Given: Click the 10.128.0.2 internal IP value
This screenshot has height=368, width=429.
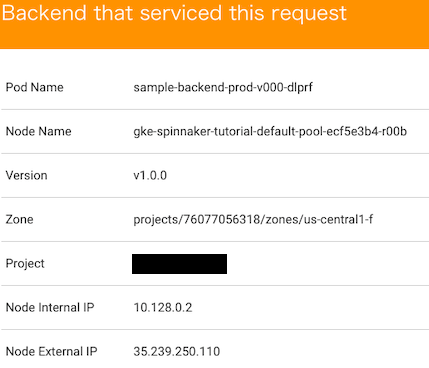Looking at the screenshot, I should (163, 307).
